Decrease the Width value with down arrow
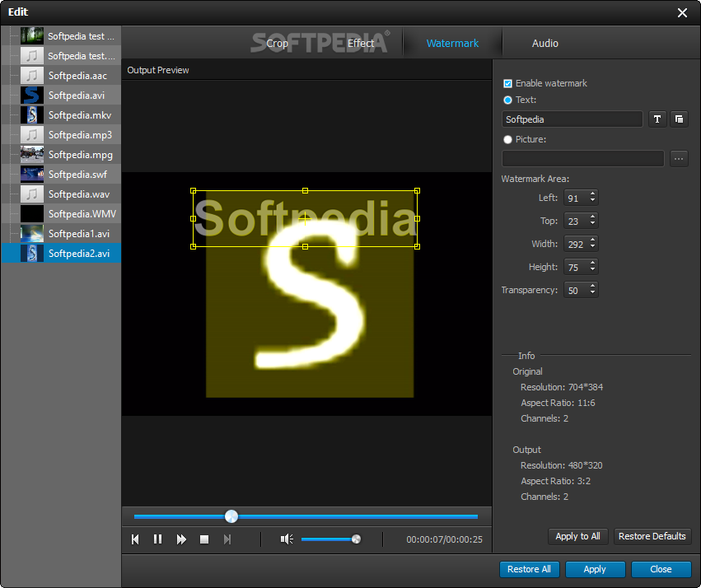 [x=592, y=246]
